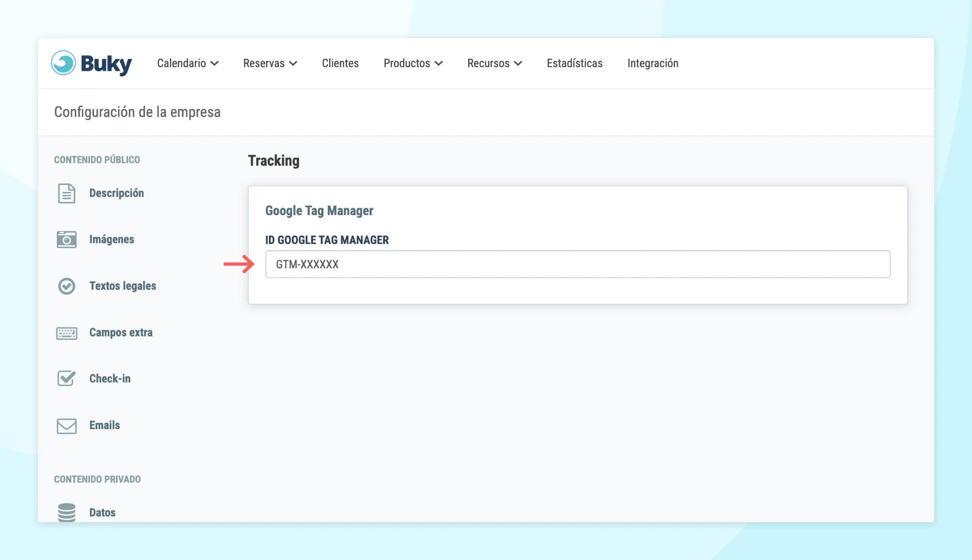Viewport: 972px width, 560px height.
Task: Expand the Productos dropdown arrow
Action: (x=439, y=63)
